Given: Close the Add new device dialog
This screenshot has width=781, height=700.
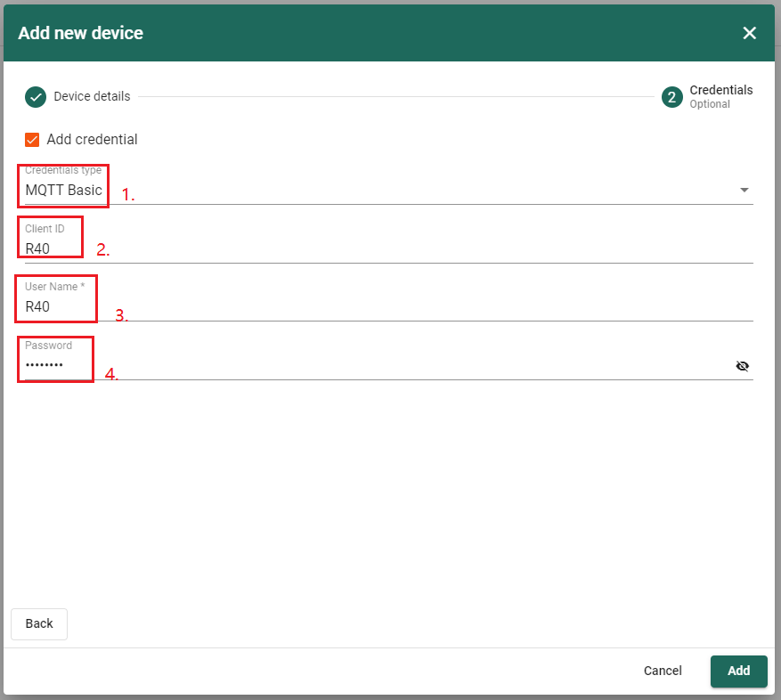Looking at the screenshot, I should click(749, 33).
